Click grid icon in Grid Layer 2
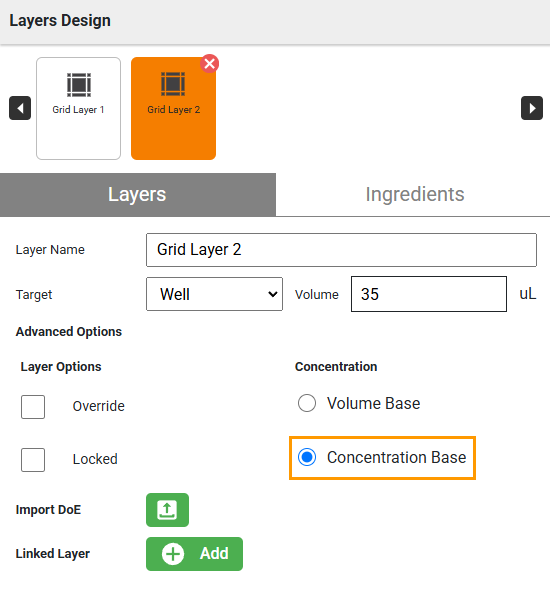The image size is (550, 600). [x=173, y=84]
